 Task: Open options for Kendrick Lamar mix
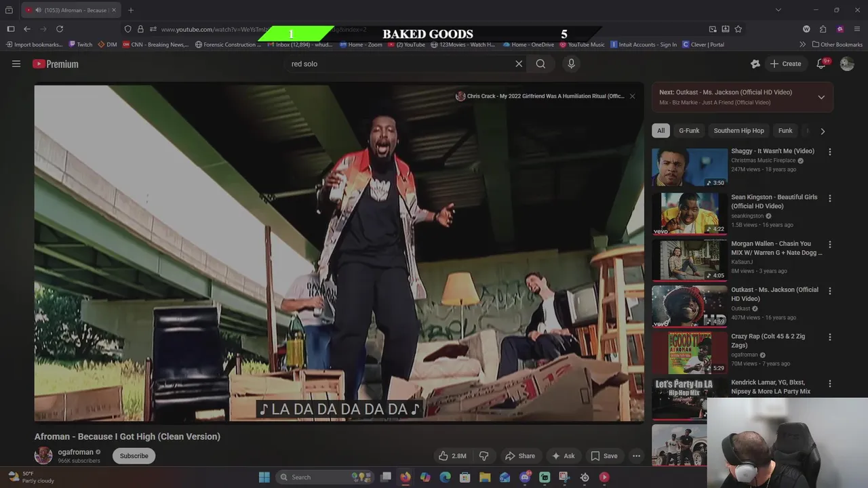click(829, 384)
